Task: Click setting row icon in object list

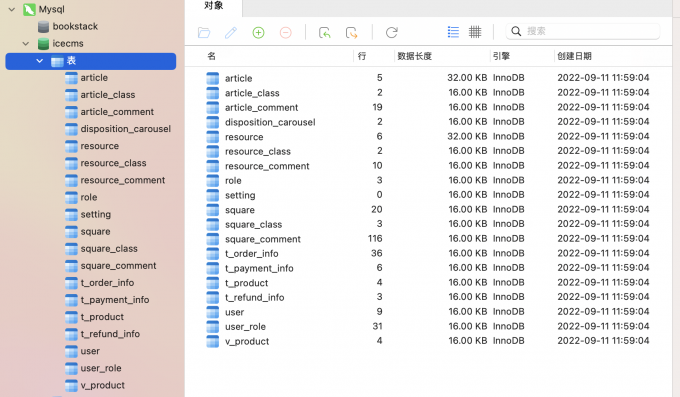Action: [x=212, y=195]
